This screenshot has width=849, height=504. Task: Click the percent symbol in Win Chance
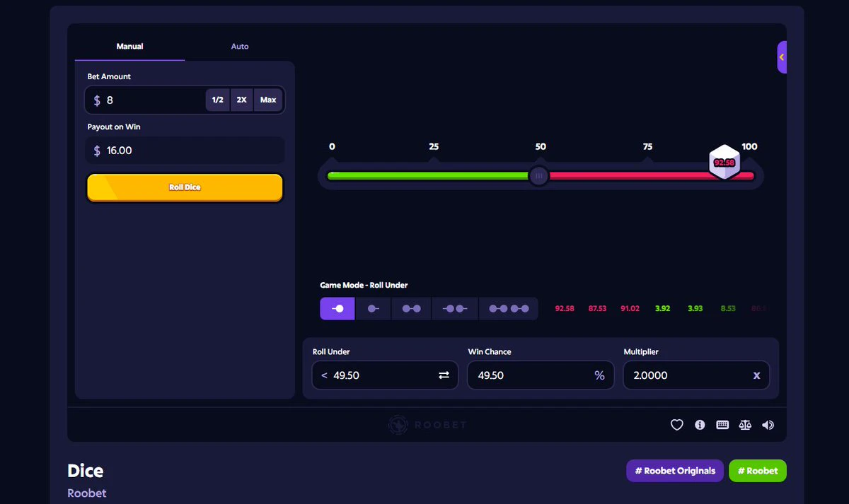tap(600, 375)
